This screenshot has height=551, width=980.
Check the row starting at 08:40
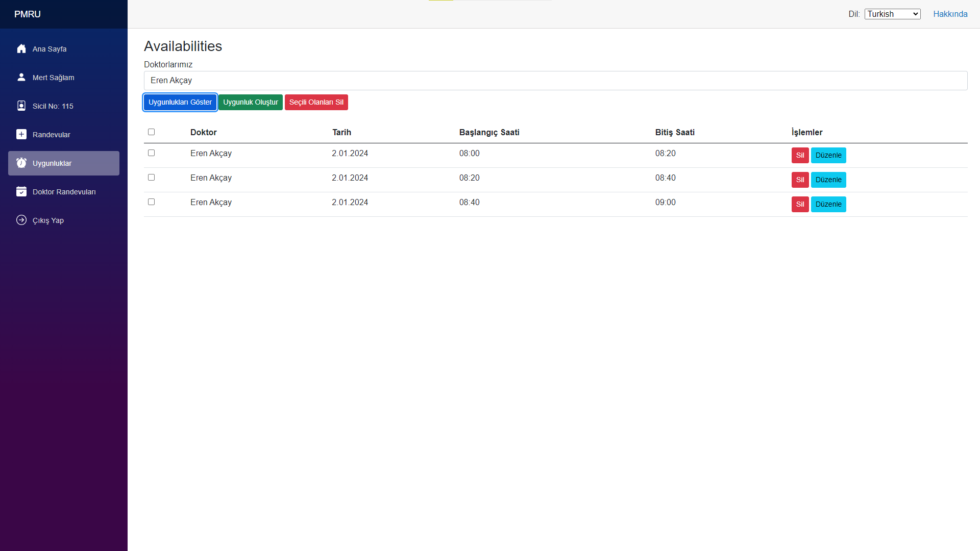click(151, 202)
